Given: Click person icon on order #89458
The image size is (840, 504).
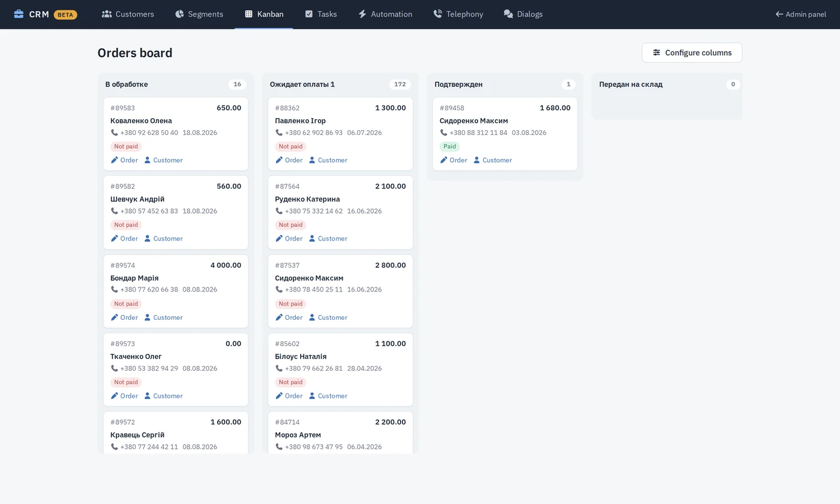Looking at the screenshot, I should pos(477,160).
